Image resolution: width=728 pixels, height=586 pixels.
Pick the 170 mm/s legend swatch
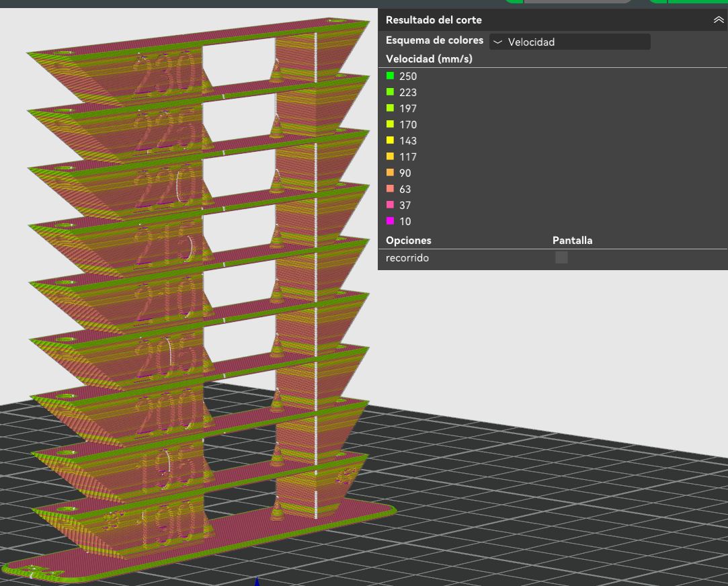click(391, 124)
